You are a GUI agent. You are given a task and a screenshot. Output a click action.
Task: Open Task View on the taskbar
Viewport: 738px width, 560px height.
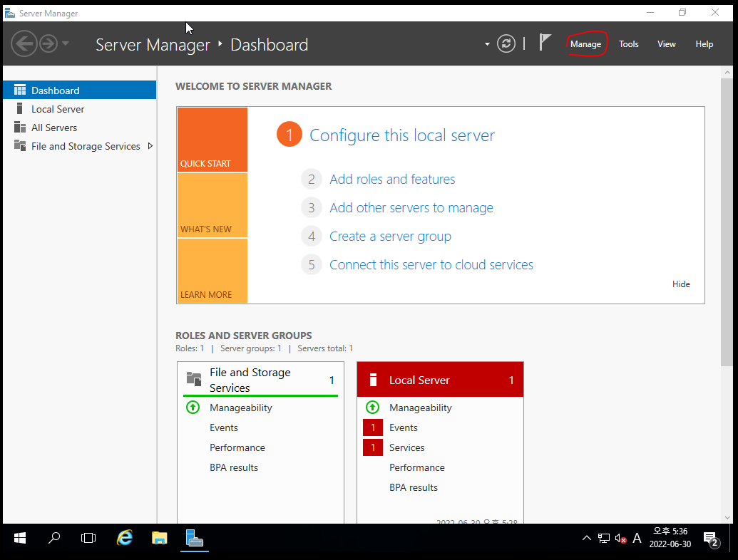[x=88, y=538]
